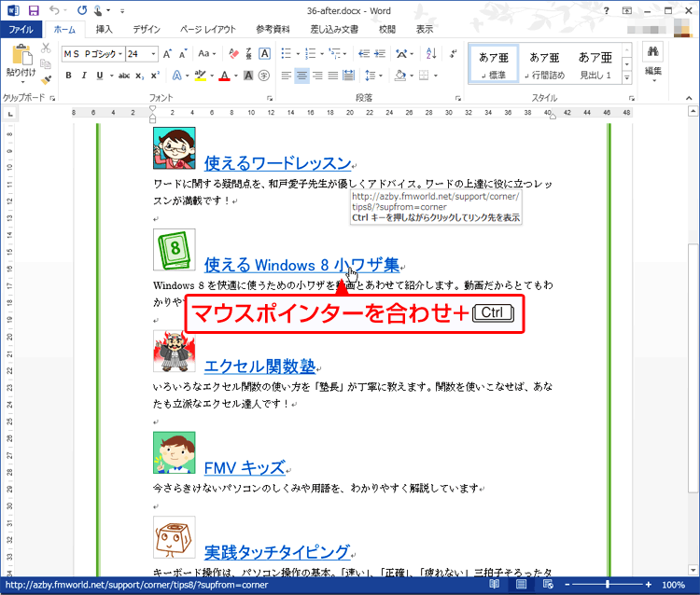
Task: Open the font name dropdown
Action: point(120,54)
